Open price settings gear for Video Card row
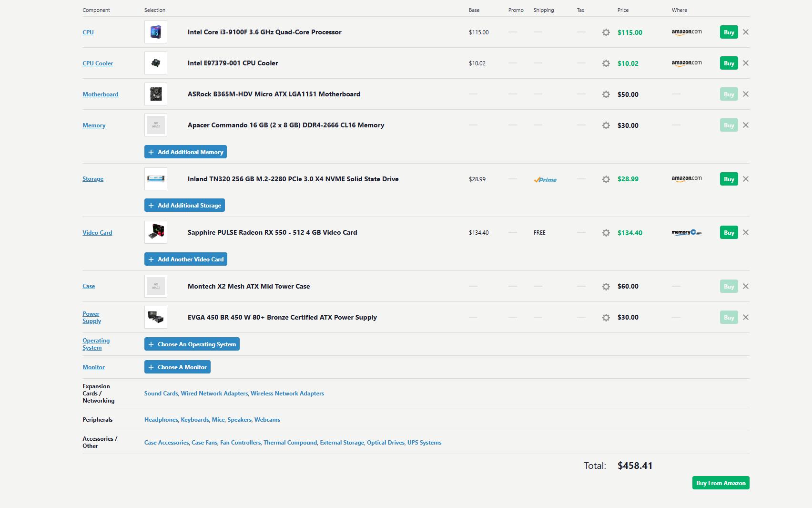 [606, 233]
